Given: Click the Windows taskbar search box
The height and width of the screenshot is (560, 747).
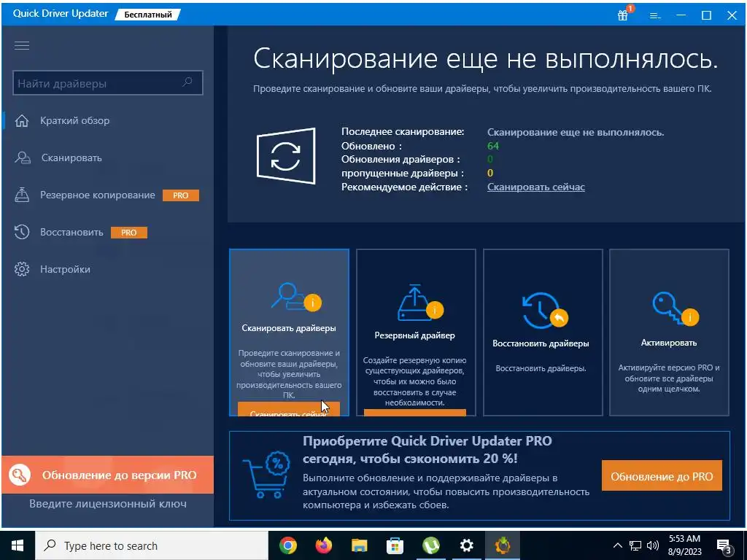Looking at the screenshot, I should coord(152,545).
